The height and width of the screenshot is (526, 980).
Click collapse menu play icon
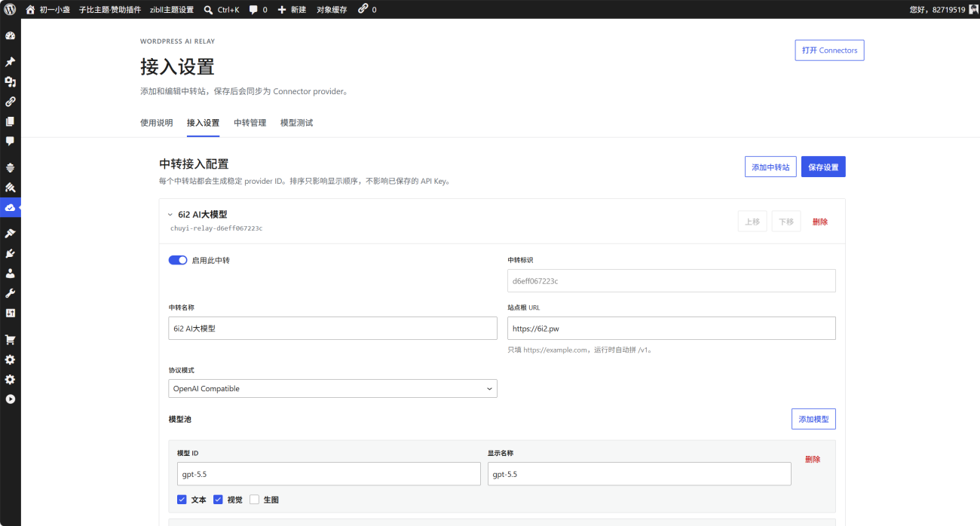pyautogui.click(x=11, y=399)
